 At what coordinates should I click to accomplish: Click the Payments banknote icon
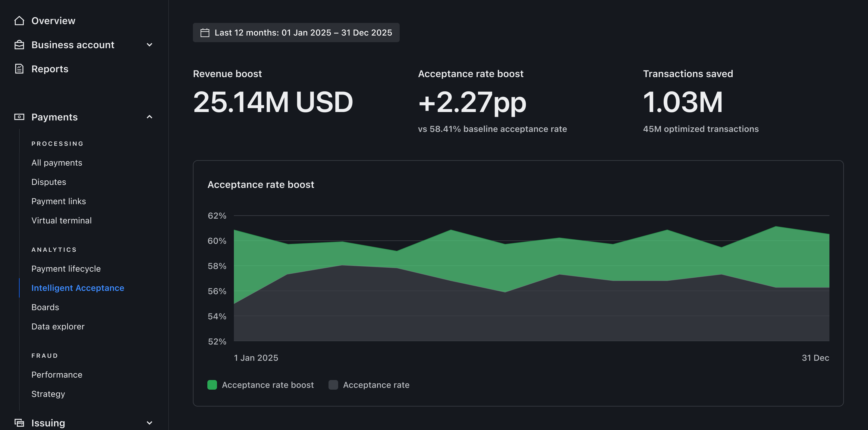tap(19, 117)
